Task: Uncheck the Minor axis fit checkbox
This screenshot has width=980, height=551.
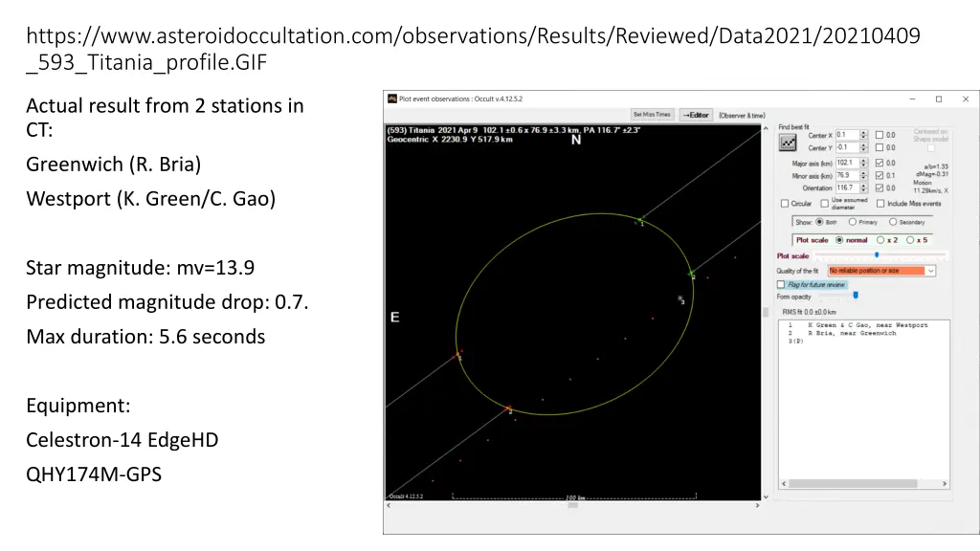Action: [x=880, y=176]
